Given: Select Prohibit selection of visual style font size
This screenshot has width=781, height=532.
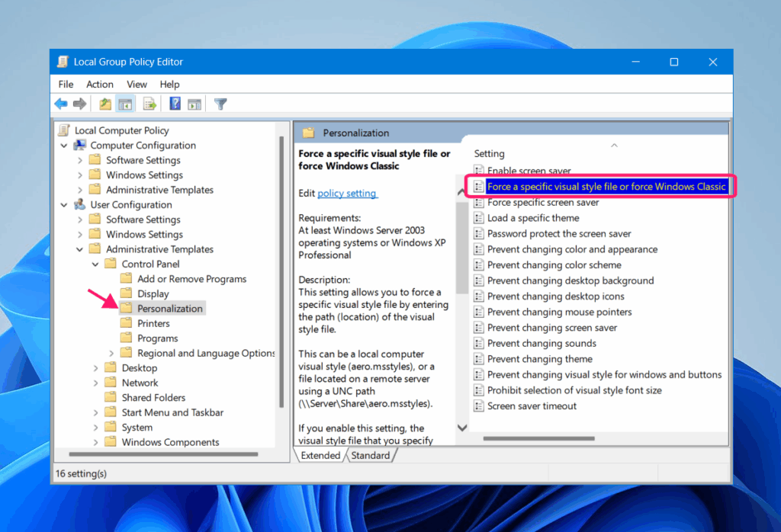Looking at the screenshot, I should (574, 390).
